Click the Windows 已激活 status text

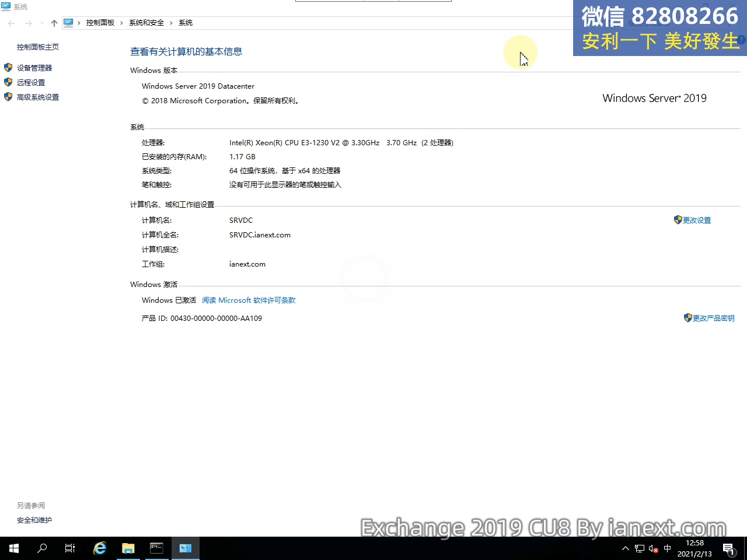tap(169, 300)
